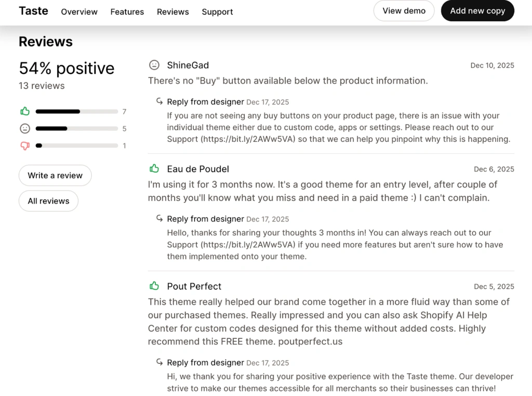Click the count 1 next to negative bar

coord(124,146)
